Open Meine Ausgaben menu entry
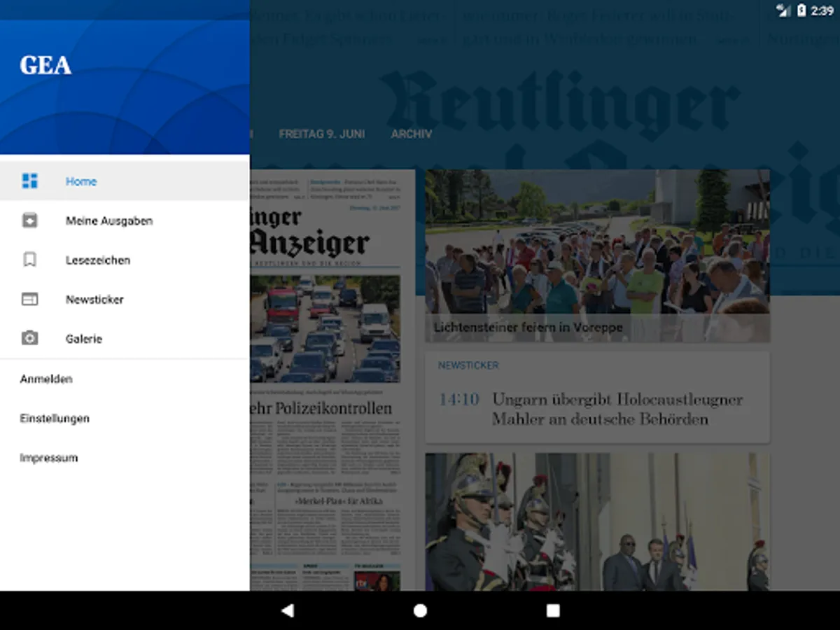Image resolution: width=840 pixels, height=630 pixels. pos(125,220)
